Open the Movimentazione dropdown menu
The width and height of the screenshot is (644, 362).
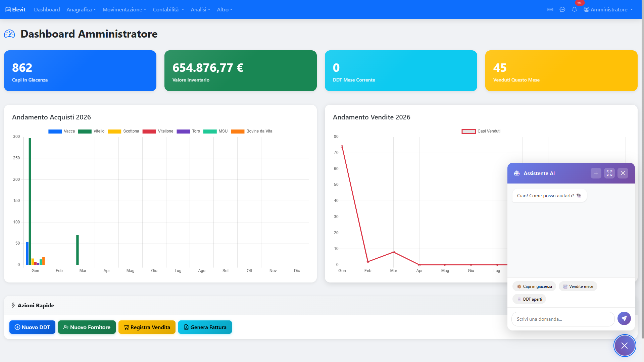click(124, 9)
